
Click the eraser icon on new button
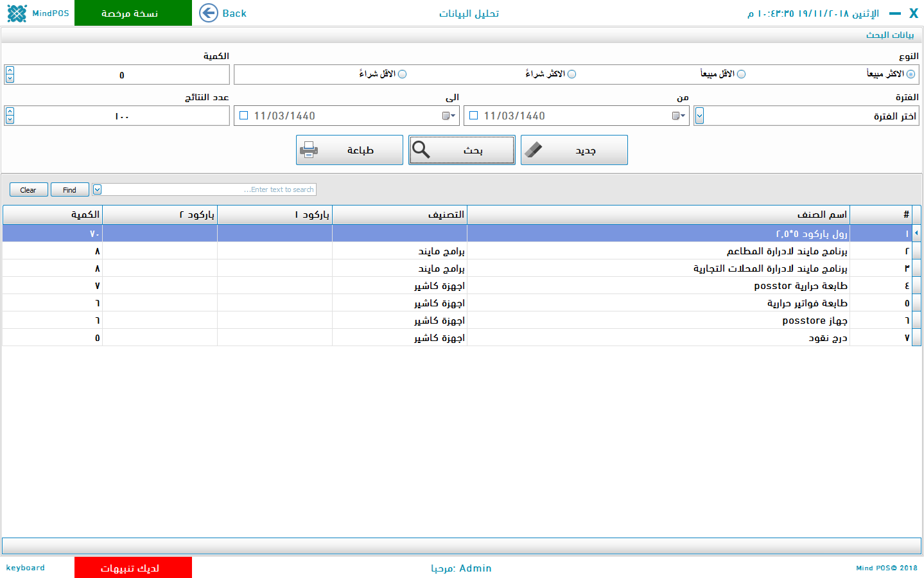534,150
